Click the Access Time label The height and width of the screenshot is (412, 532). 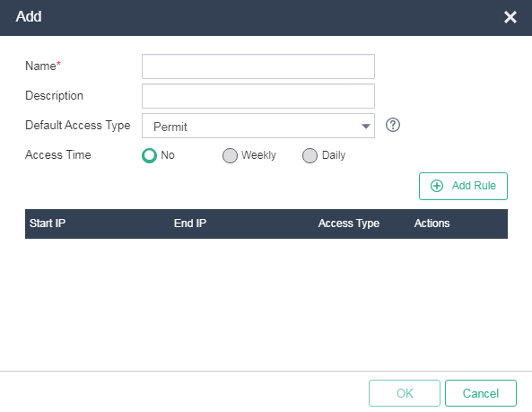[58, 154]
